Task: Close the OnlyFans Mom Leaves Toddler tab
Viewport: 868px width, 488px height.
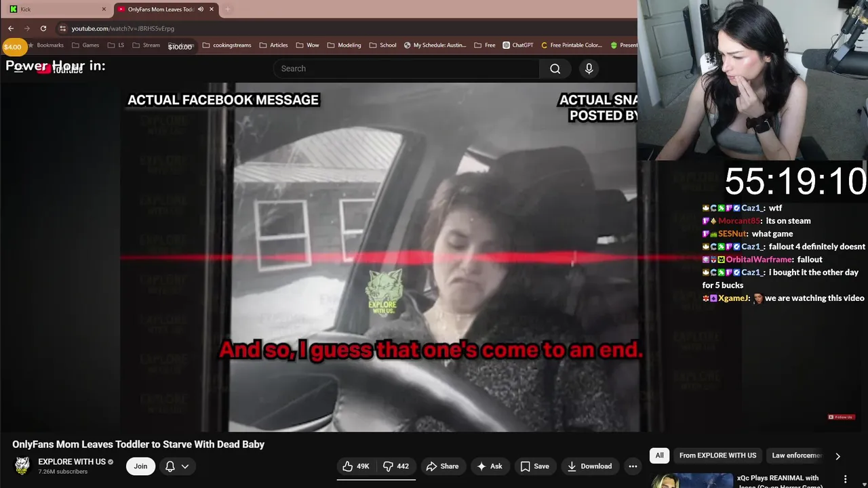Action: point(212,9)
